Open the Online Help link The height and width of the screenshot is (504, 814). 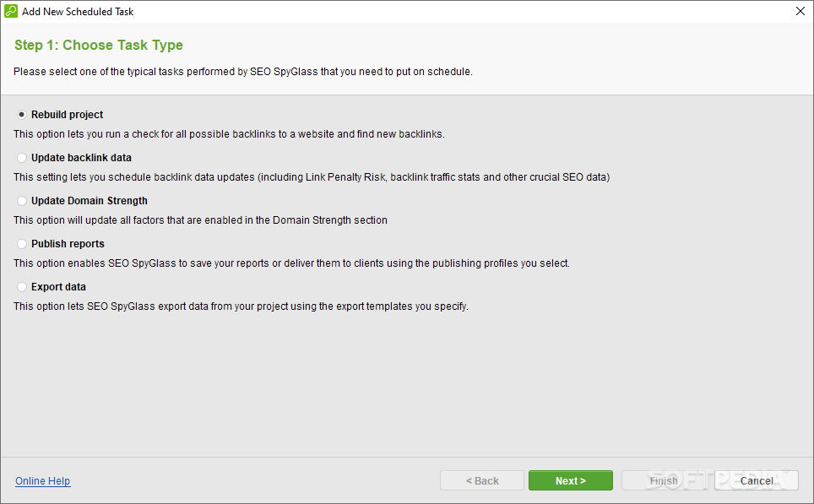click(x=42, y=481)
